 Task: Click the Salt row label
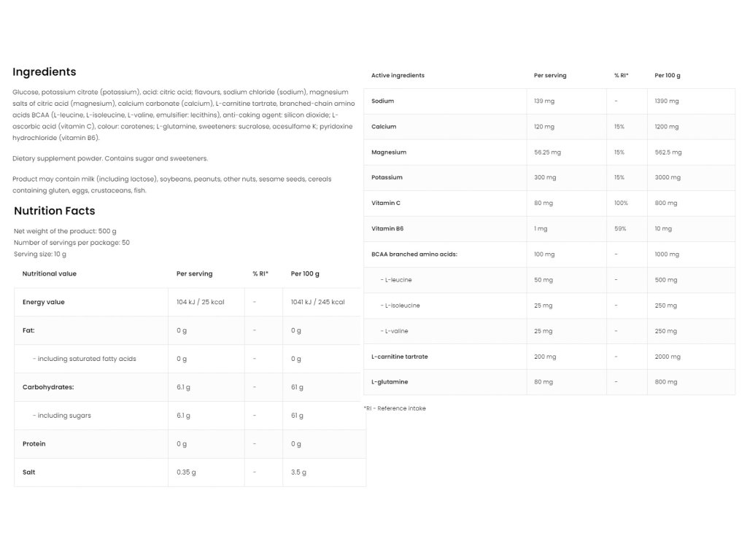pyautogui.click(x=29, y=472)
